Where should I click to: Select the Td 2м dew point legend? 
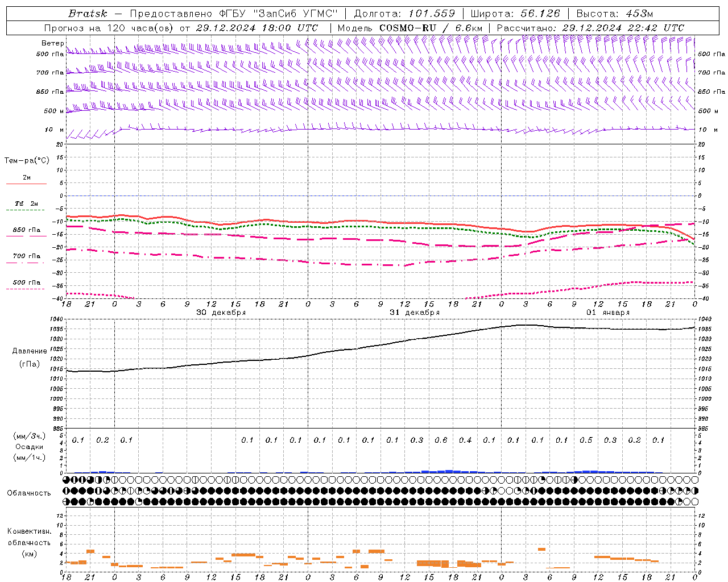(x=27, y=203)
